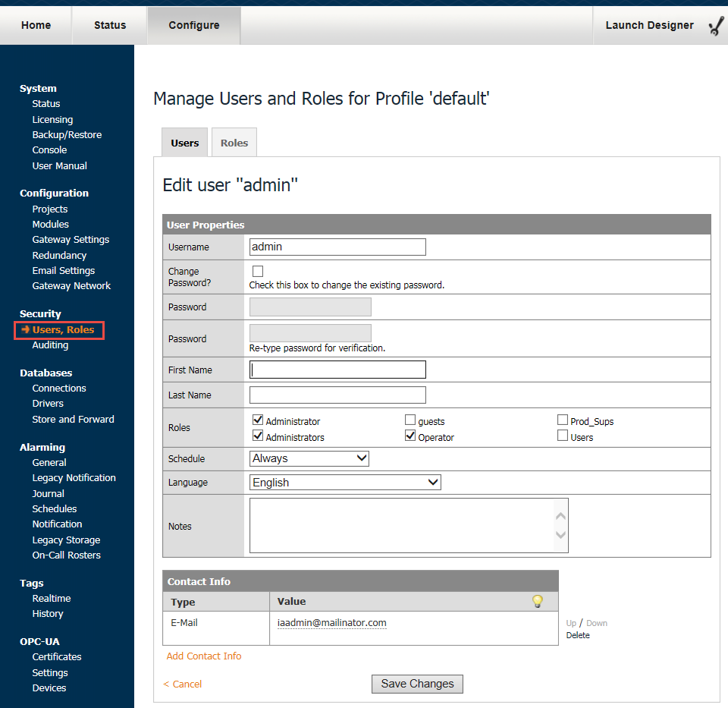Switch to the Roles tab
728x708 pixels.
pos(234,142)
